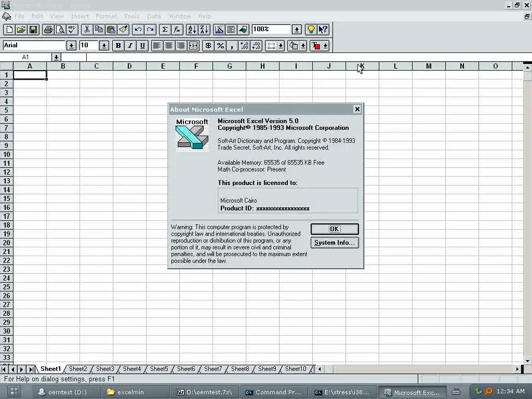Click the Text Box toolbar icon
This screenshot has height=399, width=532.
click(231, 30)
